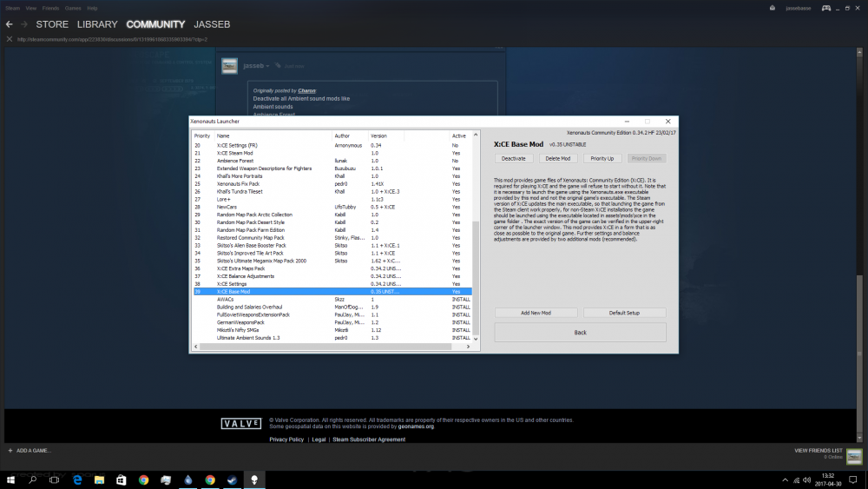Open the jassebasse account dropdown
868x489 pixels.
(798, 9)
